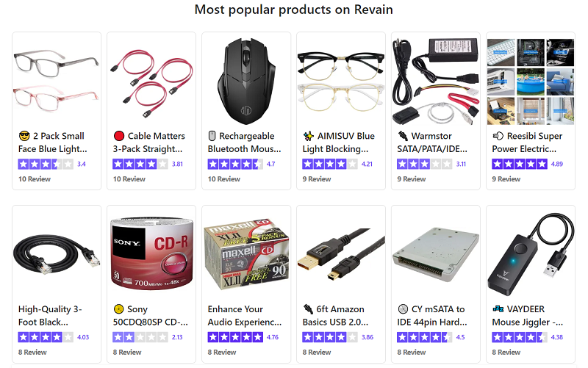Screen dimensions: 588x368
Task: Click the black gaming mouse product image
Action: click(x=246, y=81)
